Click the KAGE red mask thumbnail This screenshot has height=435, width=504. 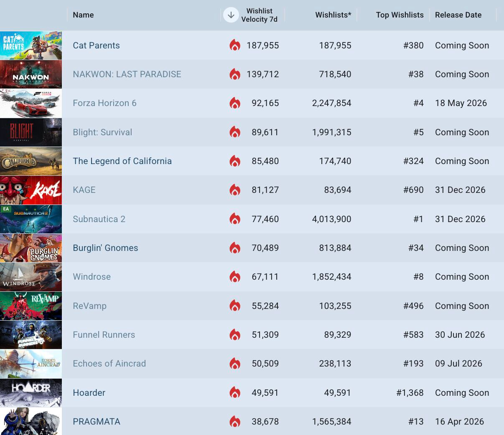pyautogui.click(x=31, y=190)
